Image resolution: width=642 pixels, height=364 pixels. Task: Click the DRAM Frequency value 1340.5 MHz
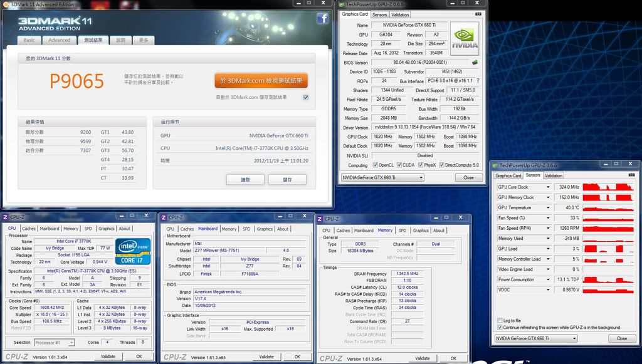point(408,274)
